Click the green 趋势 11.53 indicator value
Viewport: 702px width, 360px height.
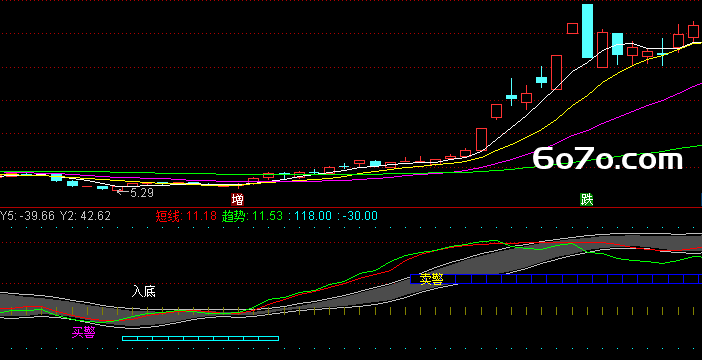252,216
